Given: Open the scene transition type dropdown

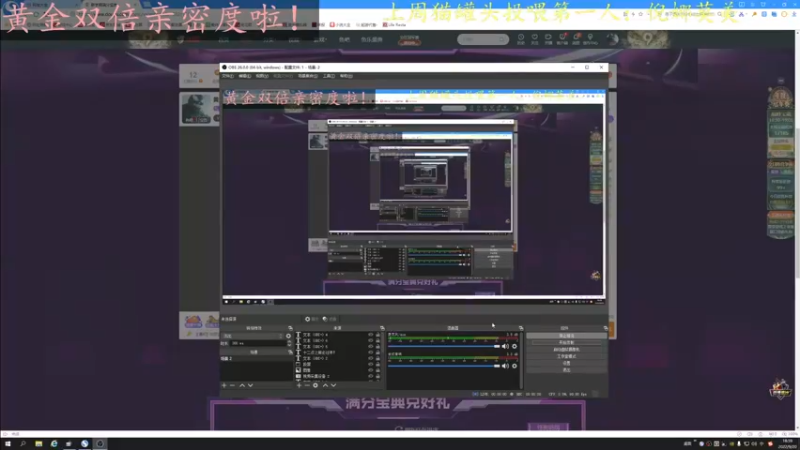Looking at the screenshot, I should (x=252, y=336).
